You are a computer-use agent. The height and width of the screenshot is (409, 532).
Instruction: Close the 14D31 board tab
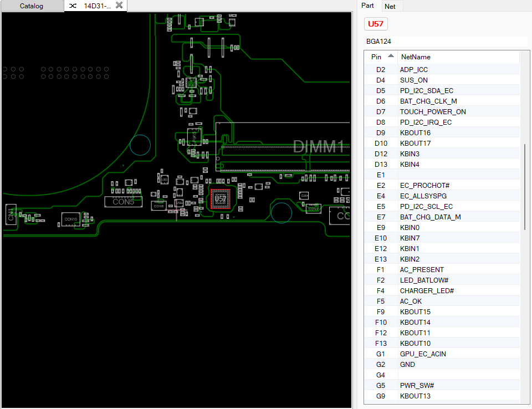point(119,6)
